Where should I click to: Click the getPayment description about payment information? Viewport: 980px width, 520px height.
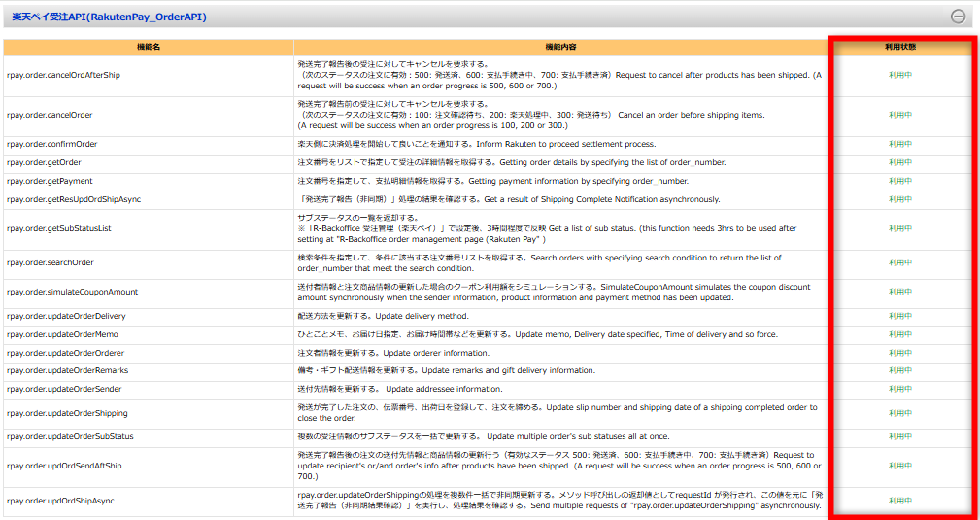point(493,181)
